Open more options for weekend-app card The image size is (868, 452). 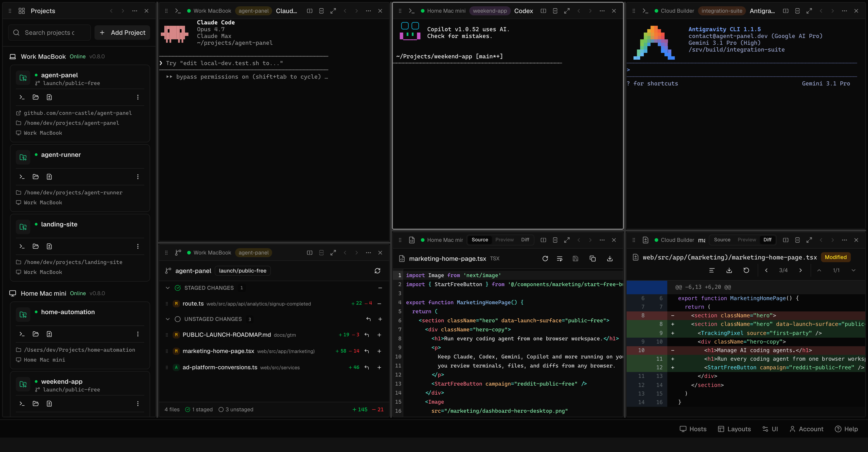(x=138, y=403)
